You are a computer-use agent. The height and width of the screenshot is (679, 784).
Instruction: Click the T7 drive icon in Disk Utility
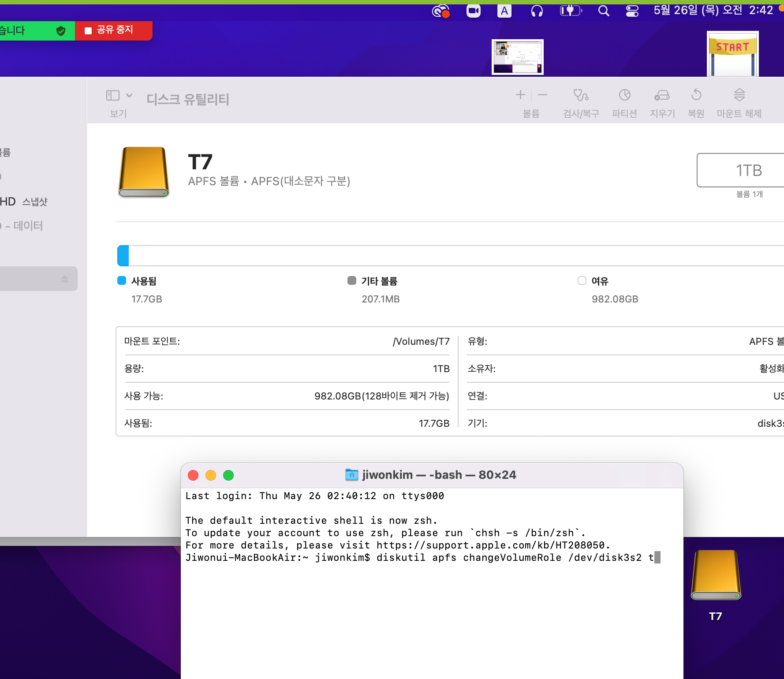pos(144,172)
